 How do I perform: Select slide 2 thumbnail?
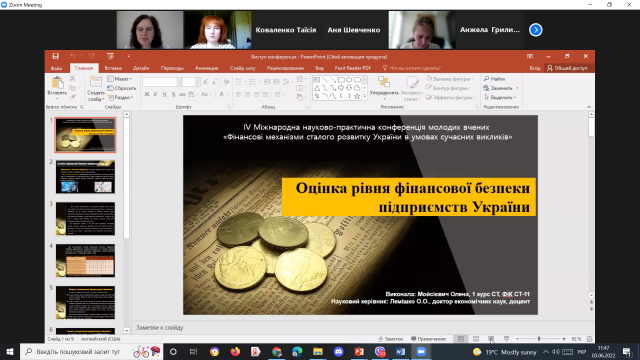pos(85,177)
